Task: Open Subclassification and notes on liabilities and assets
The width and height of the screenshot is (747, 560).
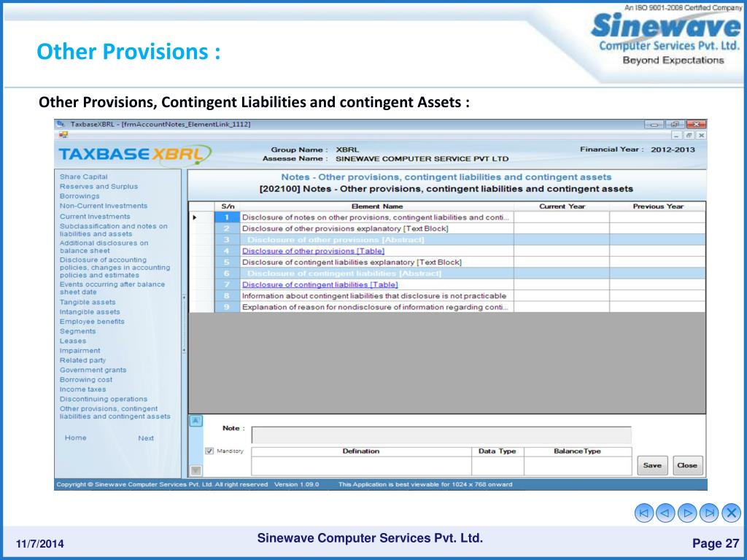Action: pyautogui.click(x=113, y=230)
